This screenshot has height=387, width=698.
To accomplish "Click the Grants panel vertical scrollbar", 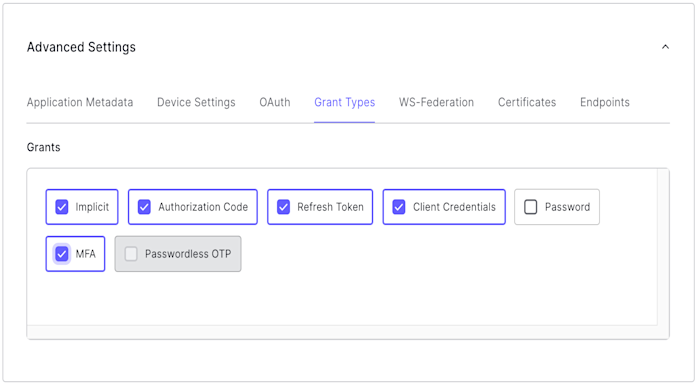I will [x=663, y=247].
